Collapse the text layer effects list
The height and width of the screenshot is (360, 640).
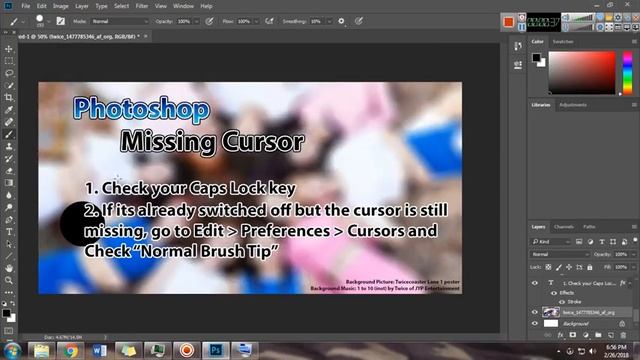point(631,283)
